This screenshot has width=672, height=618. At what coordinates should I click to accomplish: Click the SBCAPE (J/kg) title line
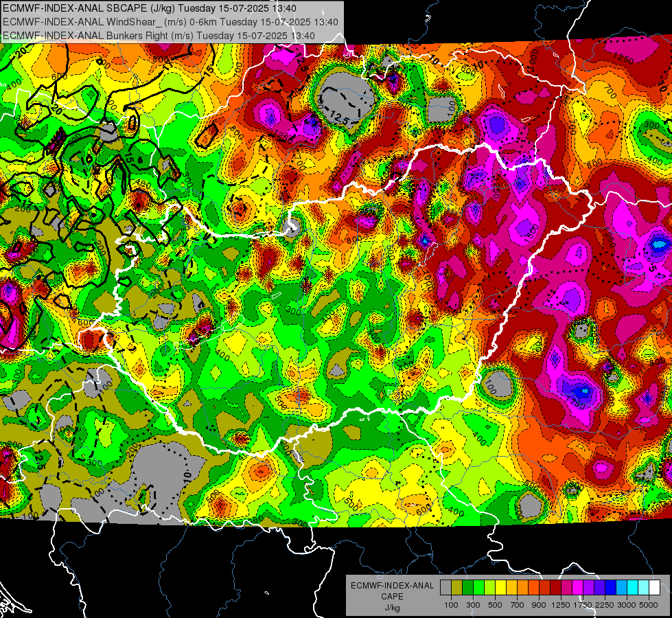coord(149,8)
